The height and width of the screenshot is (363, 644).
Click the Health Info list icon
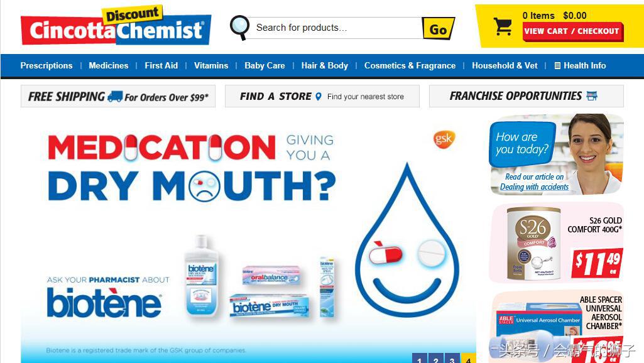(557, 66)
